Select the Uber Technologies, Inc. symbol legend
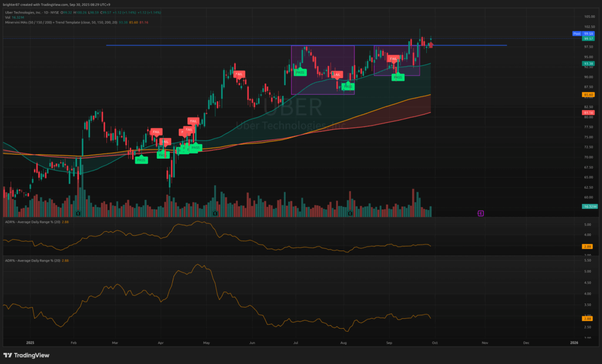602x364 pixels. [83, 12]
